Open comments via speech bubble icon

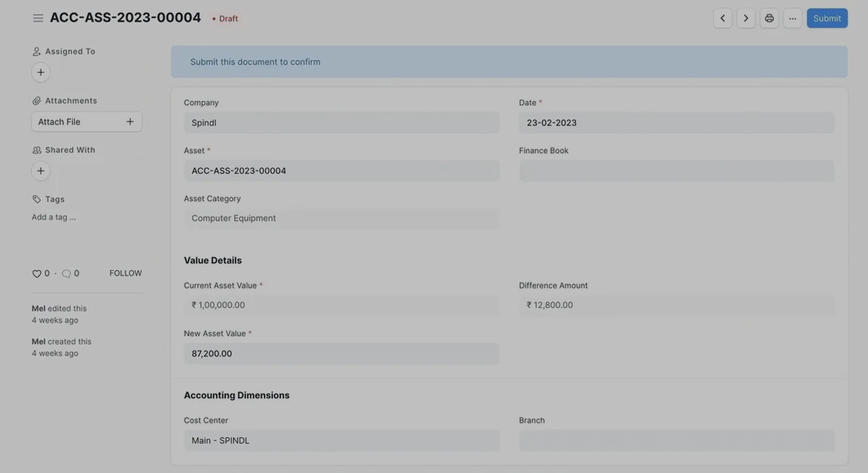tap(66, 273)
